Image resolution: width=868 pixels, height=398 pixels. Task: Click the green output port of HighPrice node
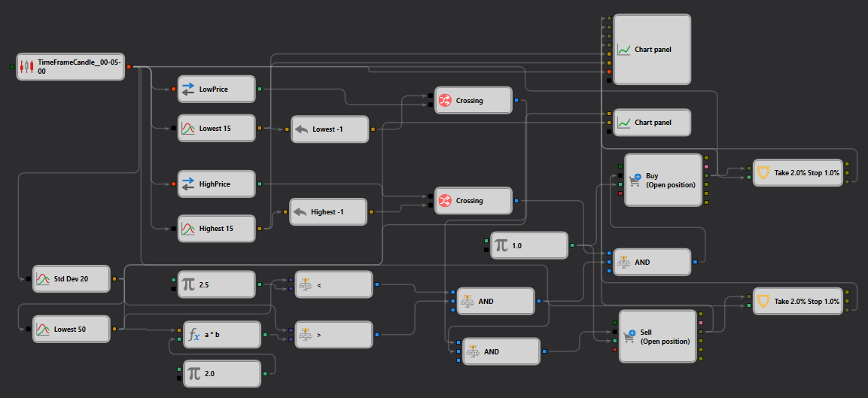pos(260,184)
